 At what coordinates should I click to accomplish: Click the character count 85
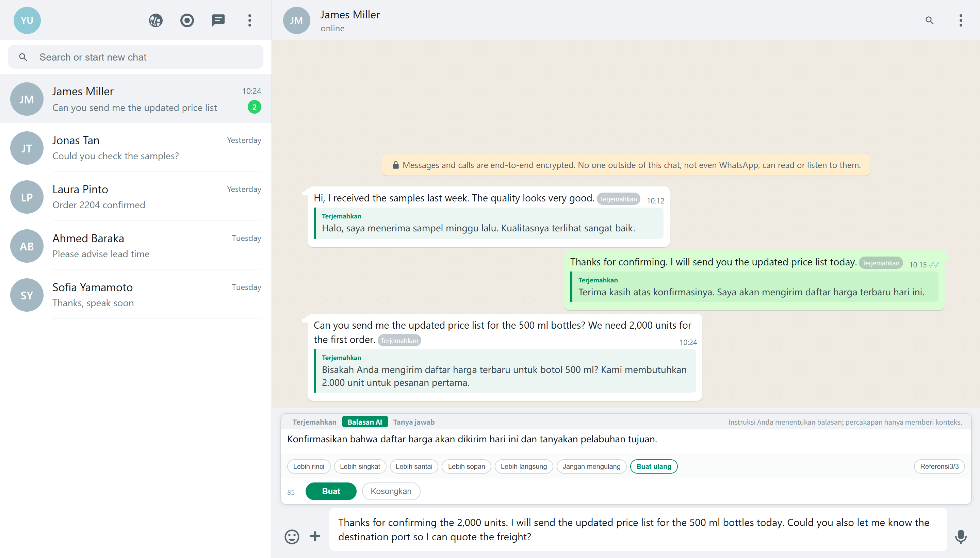pos(291,492)
